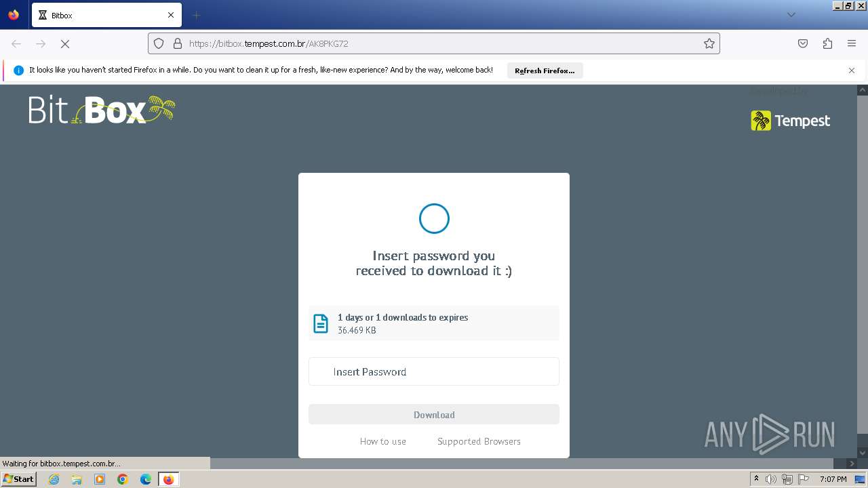Select the Firefox taskbar button

click(168, 479)
